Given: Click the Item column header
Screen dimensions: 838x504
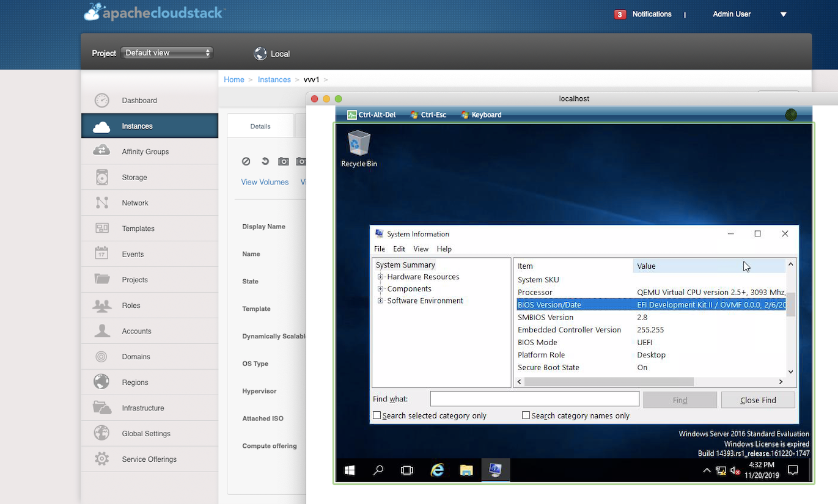Looking at the screenshot, I should click(573, 266).
